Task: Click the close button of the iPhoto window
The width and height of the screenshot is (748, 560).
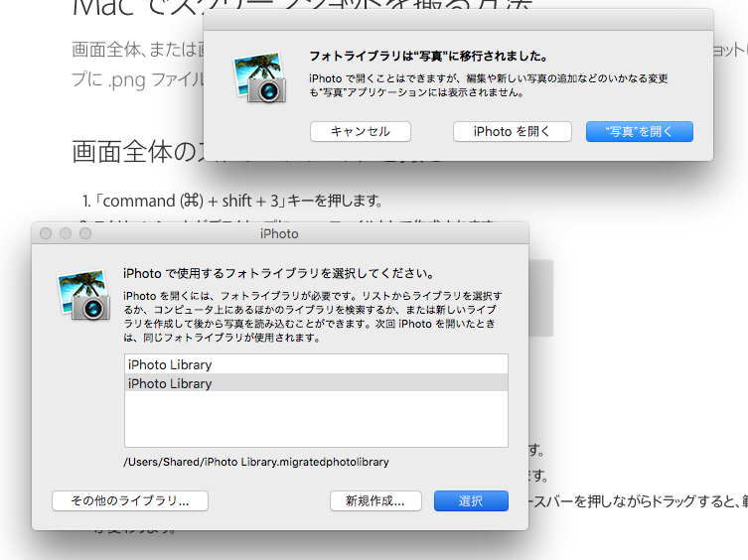Action: 46,233
